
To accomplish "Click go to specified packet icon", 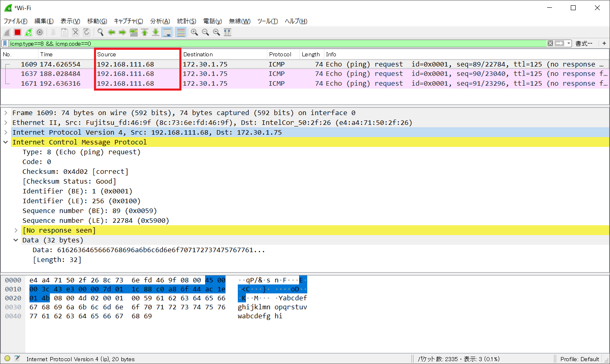I will [134, 32].
